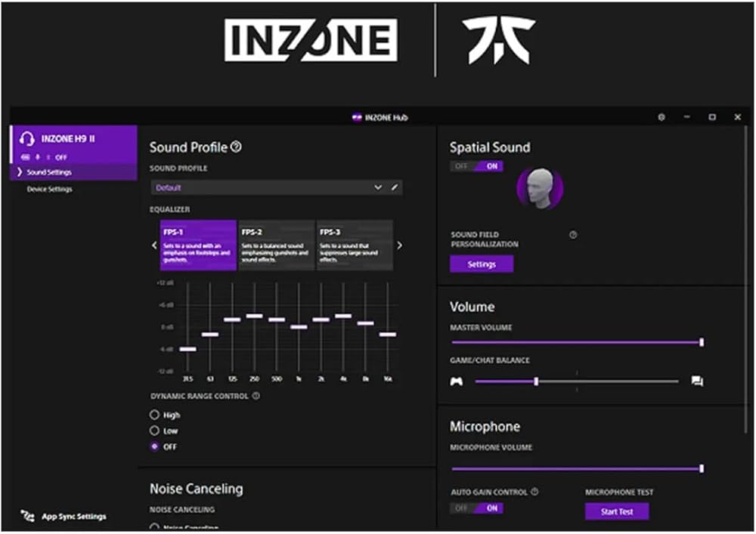This screenshot has height=534, width=756.
Task: Click the battery status icon under INZONE H9 II
Action: (x=25, y=157)
